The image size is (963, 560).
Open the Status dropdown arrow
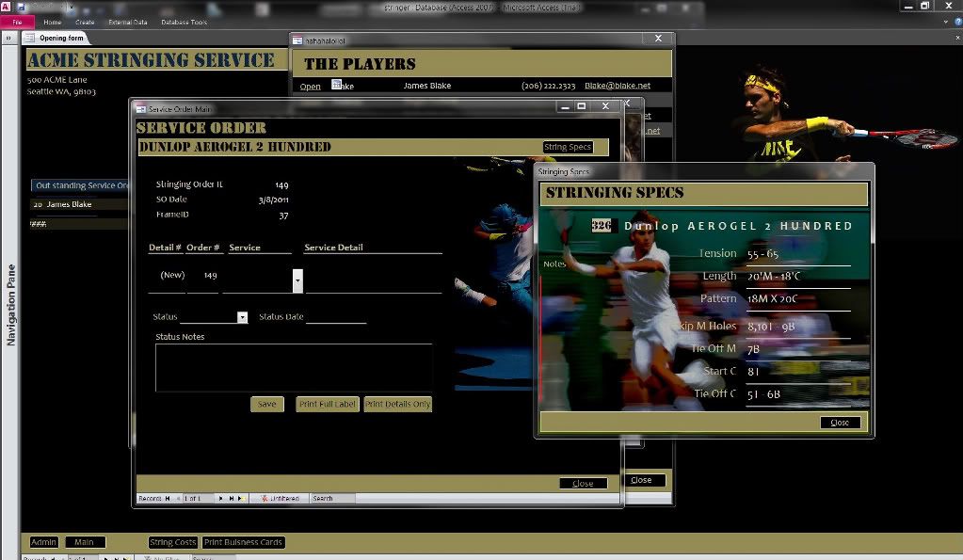[243, 317]
